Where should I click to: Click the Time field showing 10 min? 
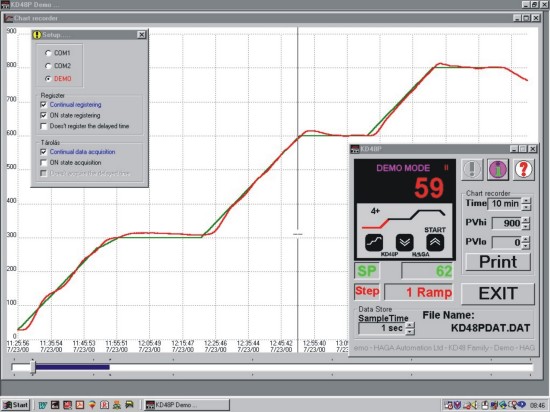(x=505, y=204)
